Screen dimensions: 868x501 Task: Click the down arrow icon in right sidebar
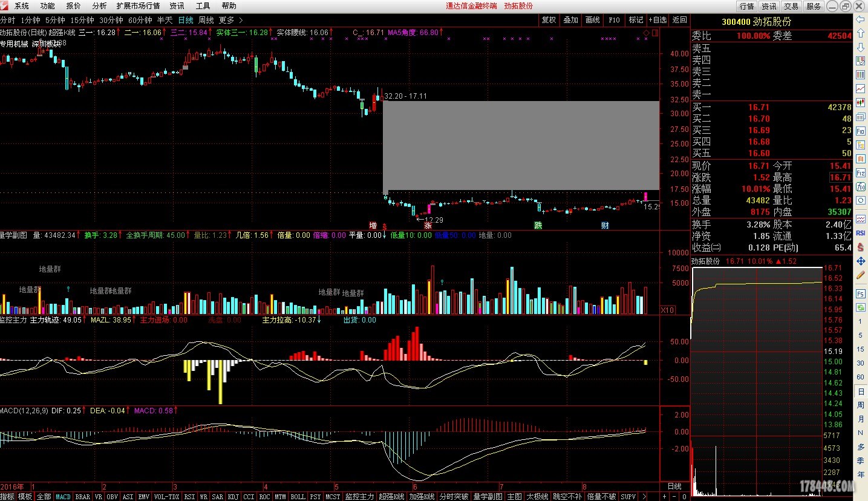tap(860, 47)
